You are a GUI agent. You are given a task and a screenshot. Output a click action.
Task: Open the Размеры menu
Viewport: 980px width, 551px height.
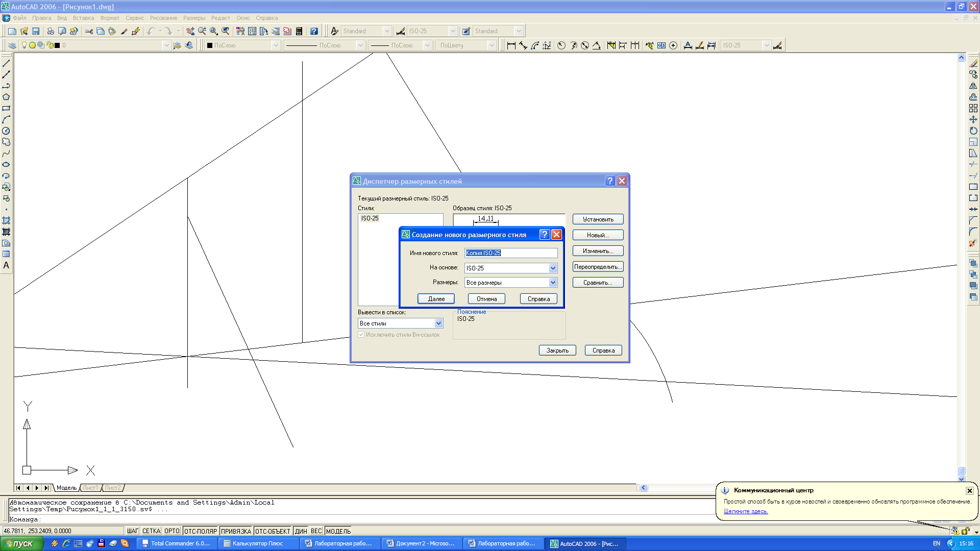tap(194, 18)
